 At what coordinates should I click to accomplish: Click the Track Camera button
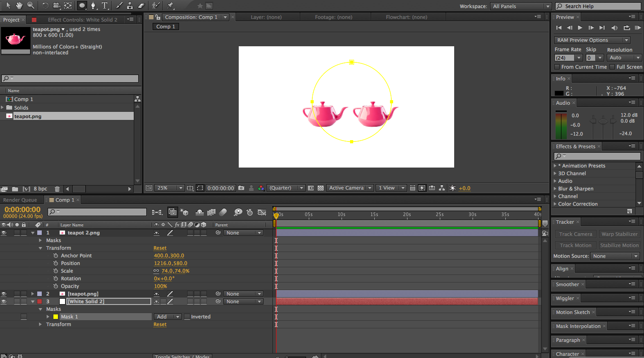point(575,234)
